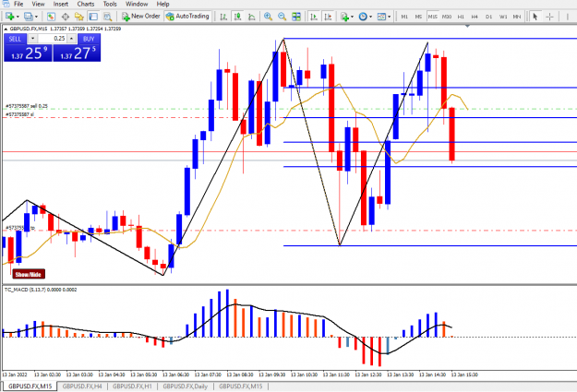The height and width of the screenshot is (392, 577).
Task: Select the standard cursor arrow tool
Action: (x=535, y=17)
